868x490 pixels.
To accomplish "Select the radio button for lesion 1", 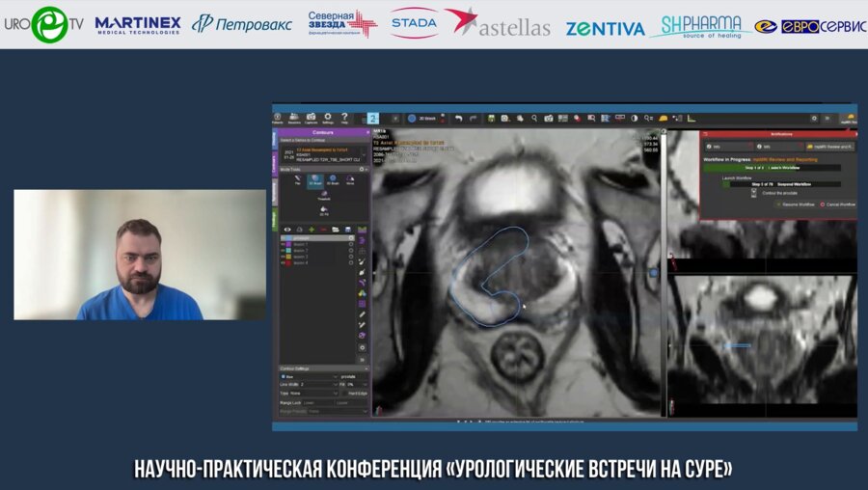I will pos(351,244).
